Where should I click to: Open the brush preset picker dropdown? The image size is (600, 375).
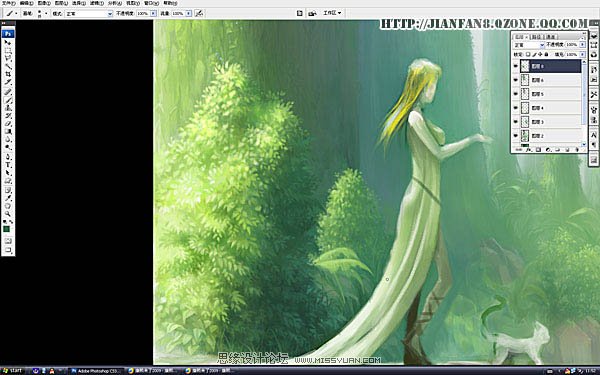(46, 13)
